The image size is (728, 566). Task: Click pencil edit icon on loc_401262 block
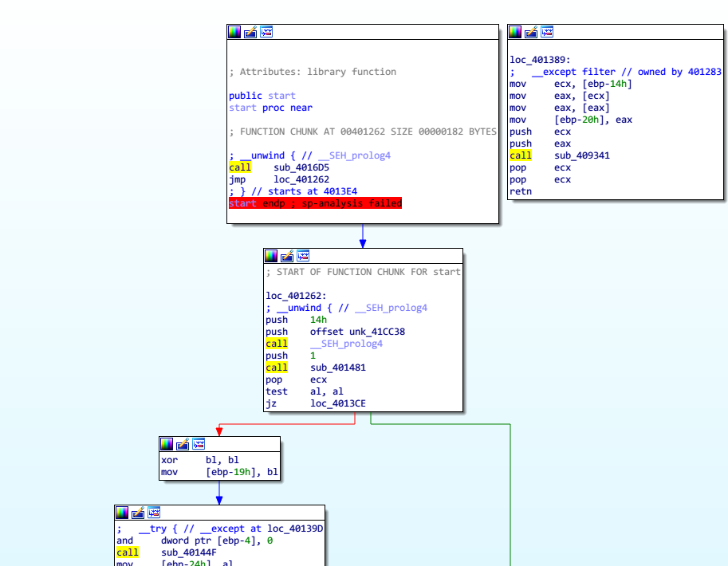pyautogui.click(x=287, y=256)
